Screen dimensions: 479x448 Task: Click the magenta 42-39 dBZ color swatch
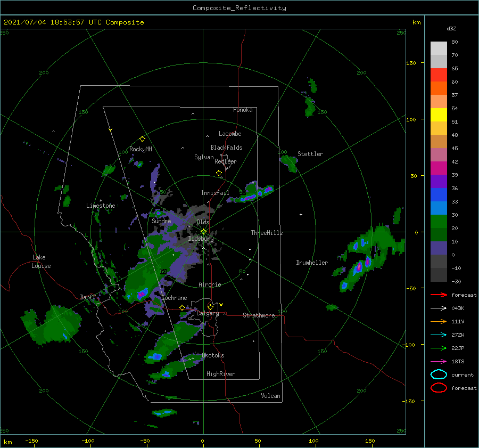(439, 168)
